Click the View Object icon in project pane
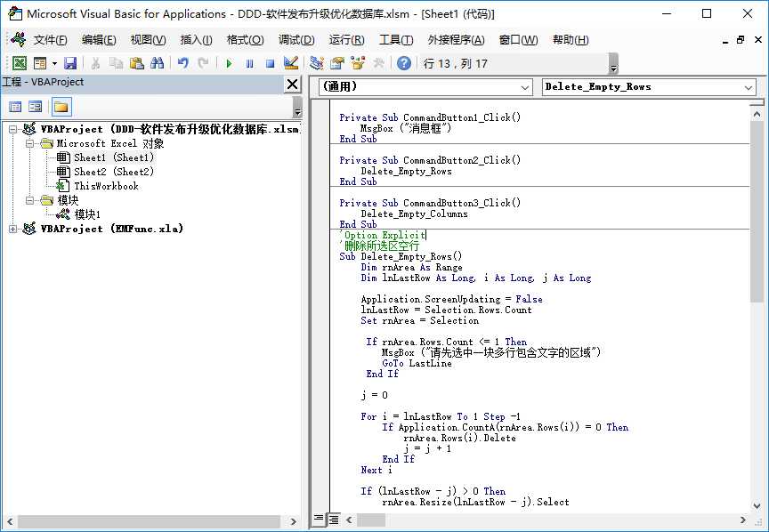This screenshot has height=532, width=769. (36, 107)
